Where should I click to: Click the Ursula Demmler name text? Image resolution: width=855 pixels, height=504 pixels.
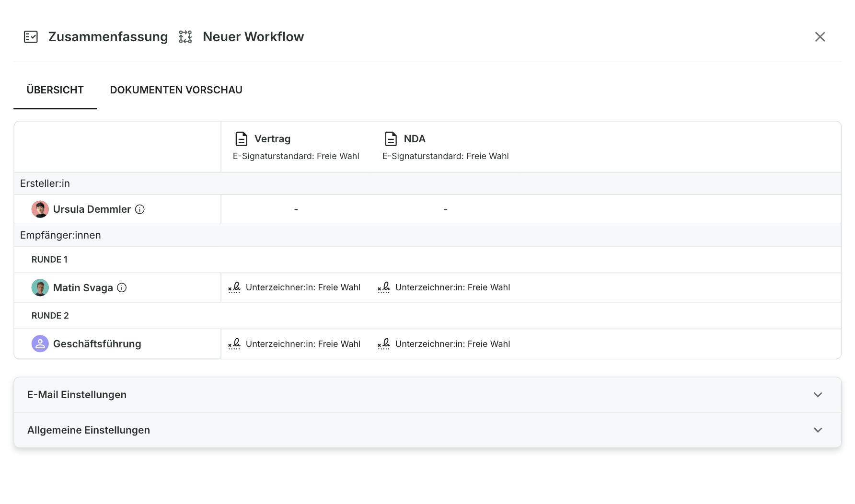pyautogui.click(x=92, y=209)
